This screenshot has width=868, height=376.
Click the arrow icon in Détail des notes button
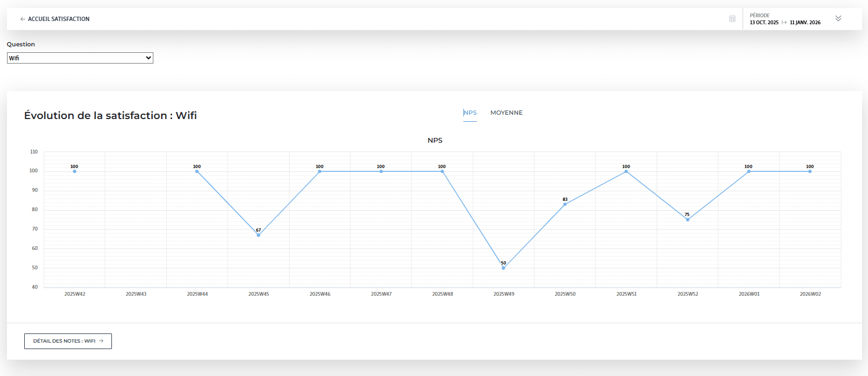tap(101, 341)
